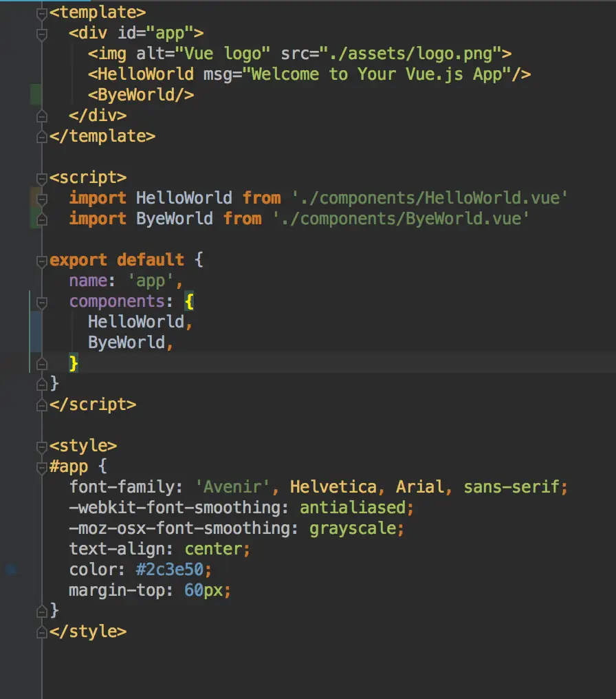This screenshot has width=616, height=699.
Task: Fold the div id="app" block
Action: click(x=42, y=33)
